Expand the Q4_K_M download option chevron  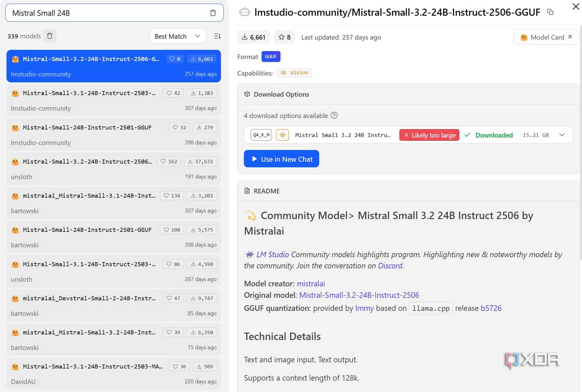[x=562, y=135]
